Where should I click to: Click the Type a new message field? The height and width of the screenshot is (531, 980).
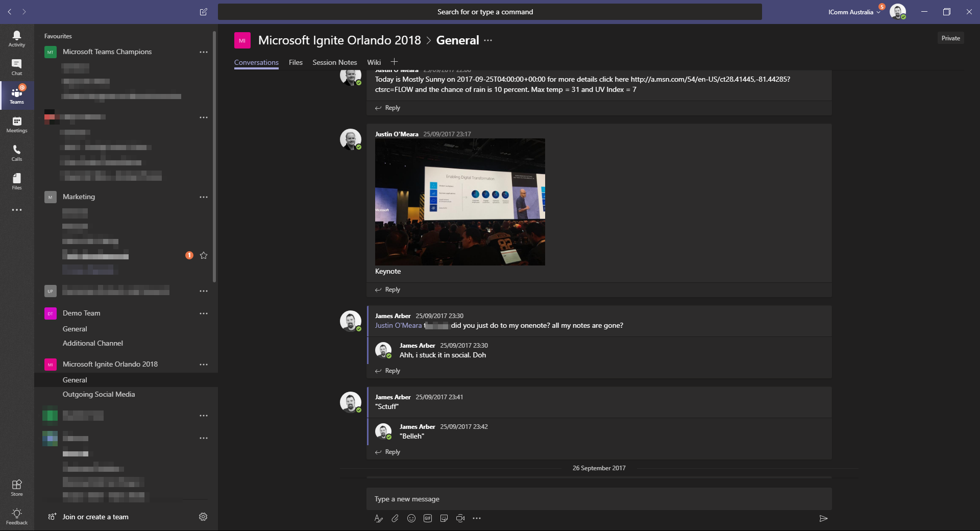click(599, 499)
